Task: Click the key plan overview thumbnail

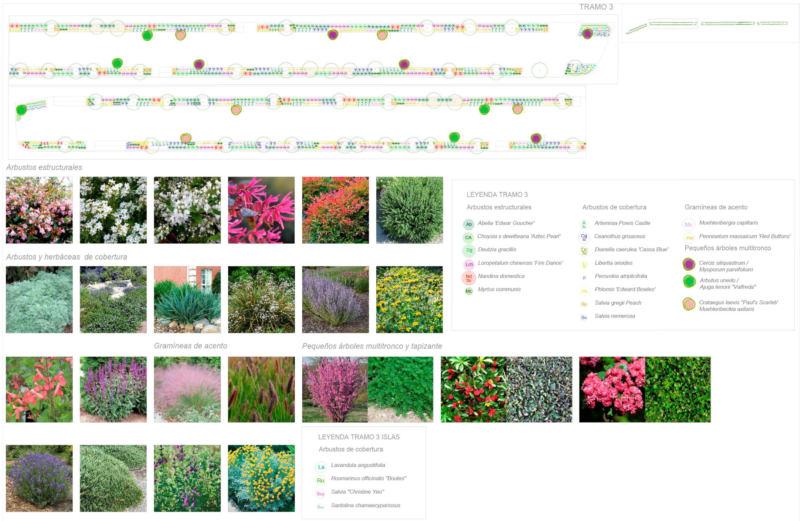Action: pos(710,24)
